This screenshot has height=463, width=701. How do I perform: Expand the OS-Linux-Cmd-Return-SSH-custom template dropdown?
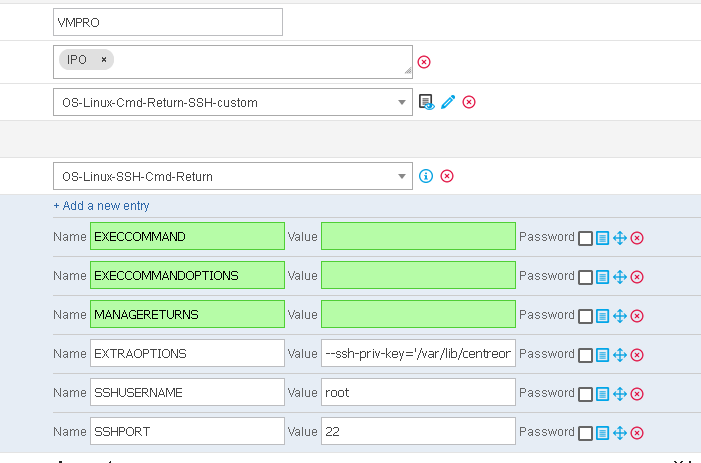(x=401, y=102)
